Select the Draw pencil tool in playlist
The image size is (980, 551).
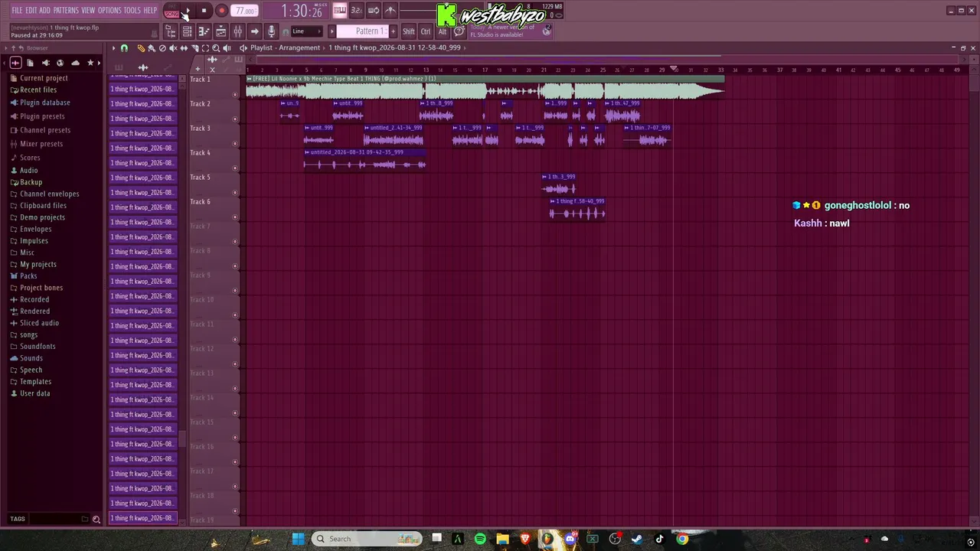pos(141,48)
